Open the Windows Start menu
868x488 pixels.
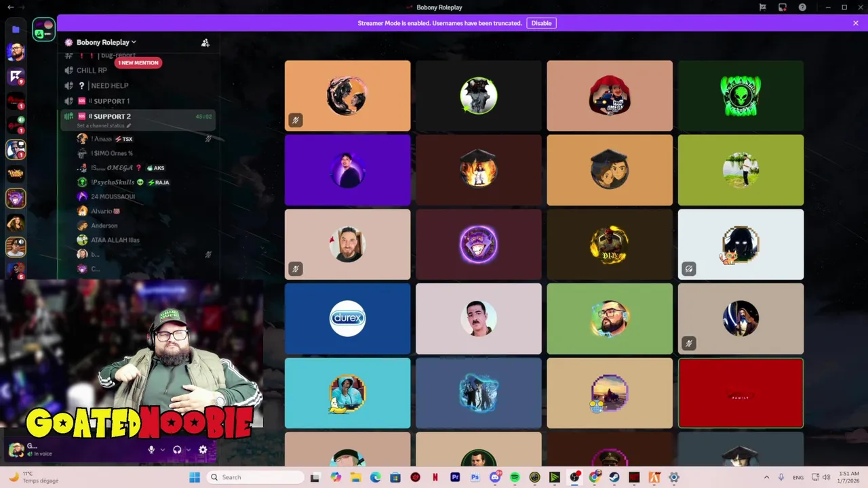click(x=195, y=477)
